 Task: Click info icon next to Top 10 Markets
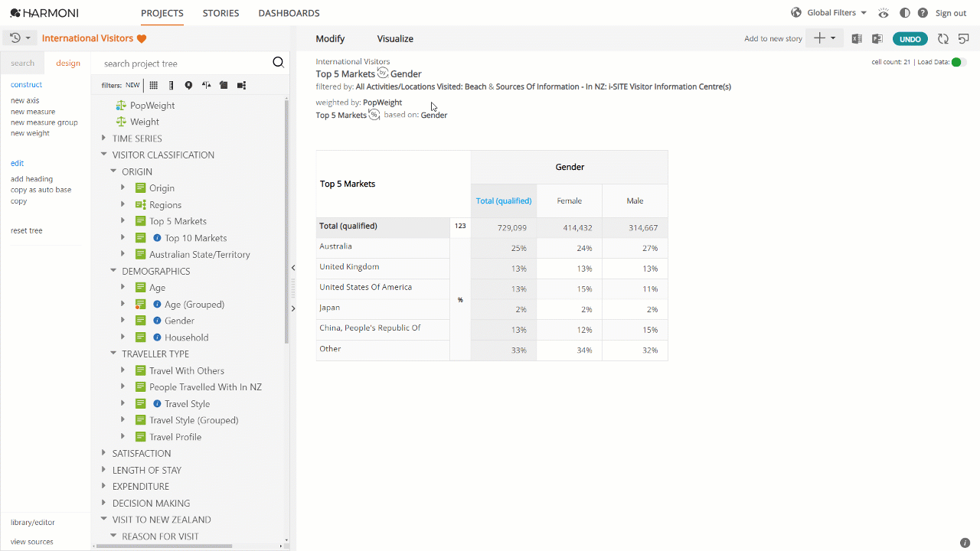[157, 238]
